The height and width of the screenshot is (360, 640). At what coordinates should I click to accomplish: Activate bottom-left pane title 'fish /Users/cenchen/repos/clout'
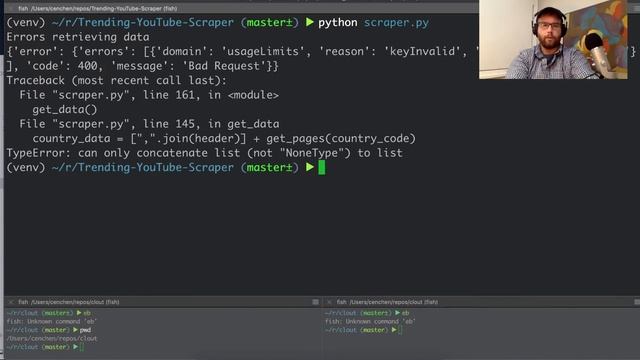(x=69, y=302)
